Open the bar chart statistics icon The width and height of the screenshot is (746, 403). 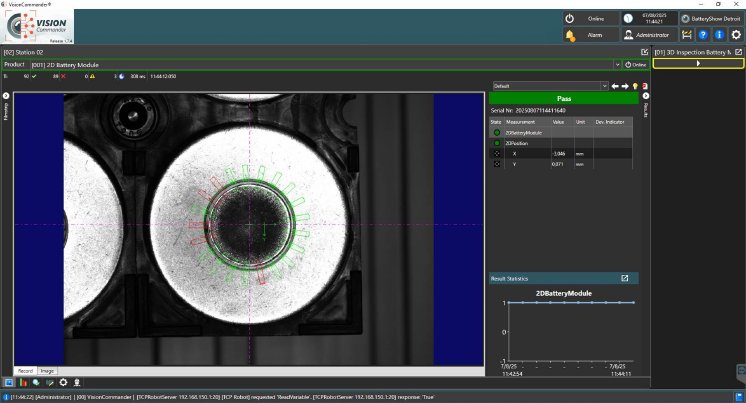point(22,382)
